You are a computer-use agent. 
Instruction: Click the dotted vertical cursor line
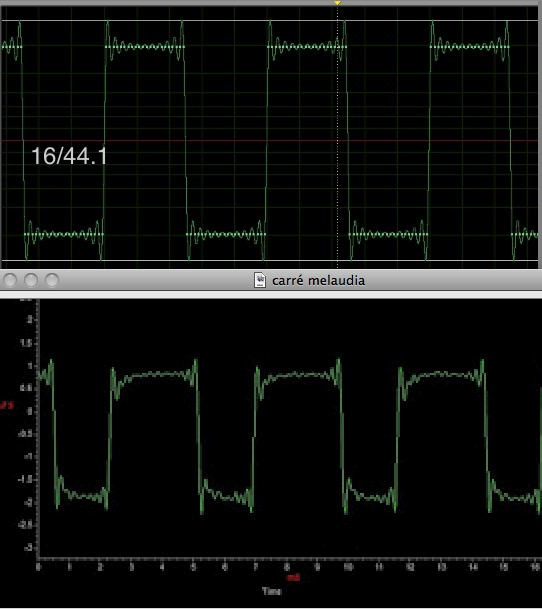pos(338,136)
